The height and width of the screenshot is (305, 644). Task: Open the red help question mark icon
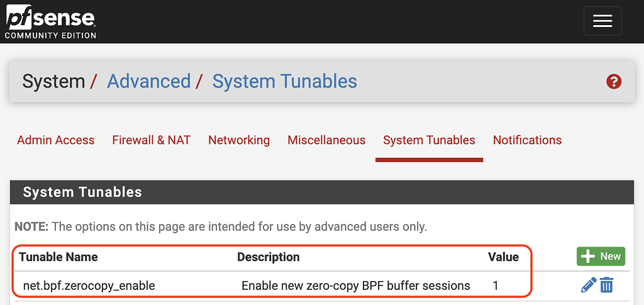613,82
